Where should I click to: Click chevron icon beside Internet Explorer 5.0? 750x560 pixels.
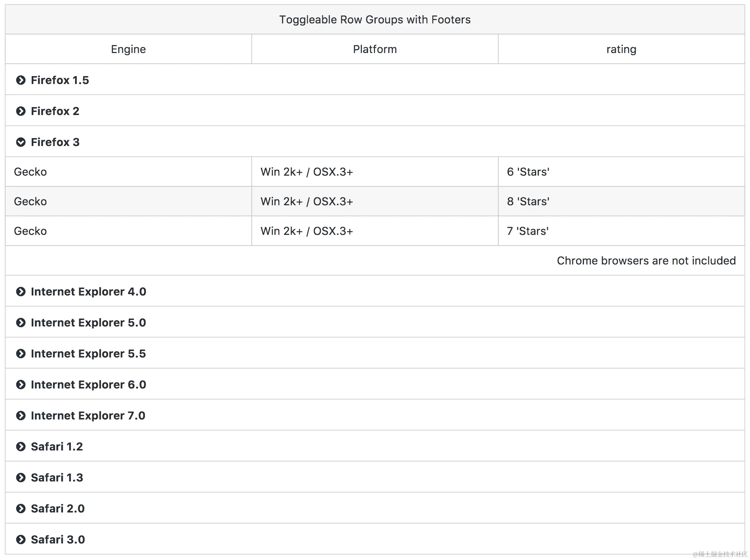pyautogui.click(x=21, y=323)
